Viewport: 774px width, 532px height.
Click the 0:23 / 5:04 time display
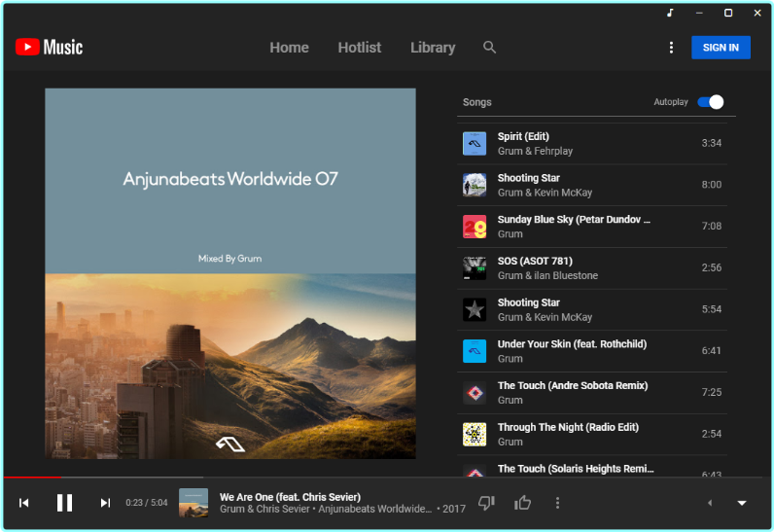click(x=147, y=503)
